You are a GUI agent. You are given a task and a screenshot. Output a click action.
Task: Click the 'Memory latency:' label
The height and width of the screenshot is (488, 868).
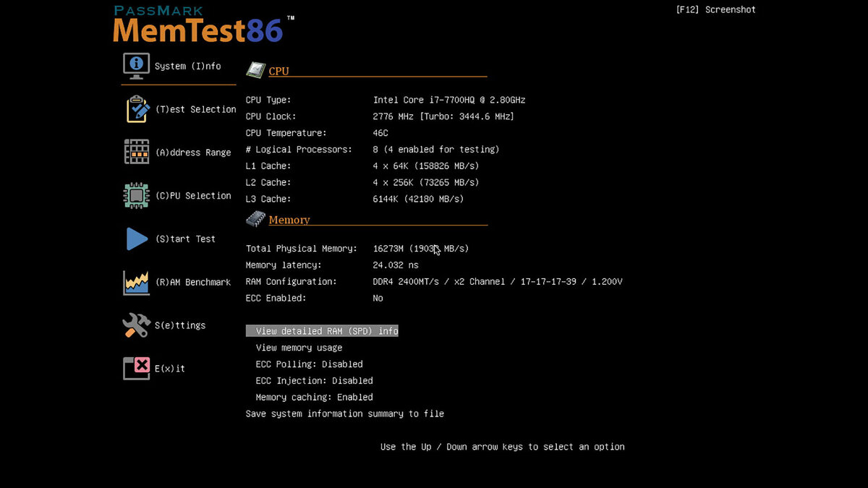(284, 265)
